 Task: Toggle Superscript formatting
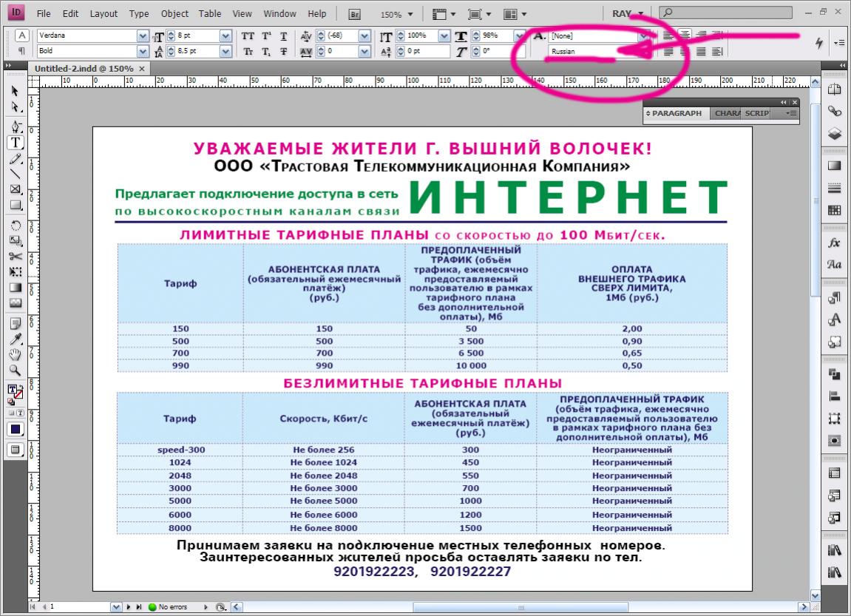click(266, 36)
